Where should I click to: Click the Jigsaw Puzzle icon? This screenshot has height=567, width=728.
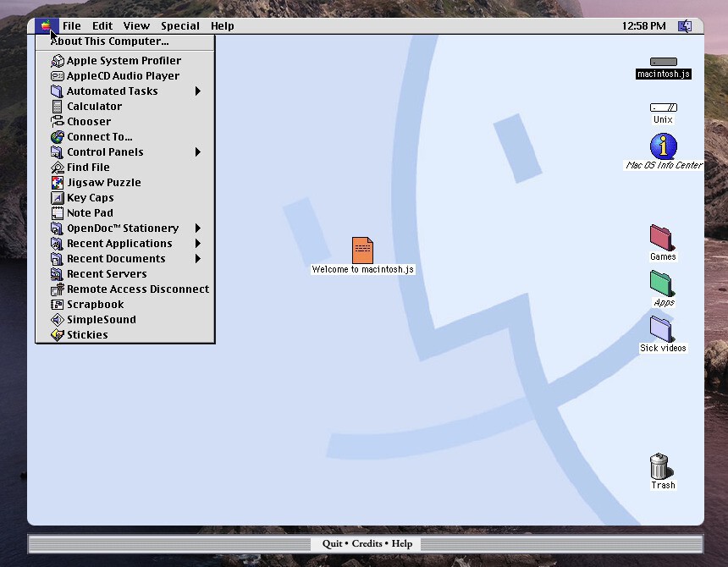pyautogui.click(x=57, y=183)
